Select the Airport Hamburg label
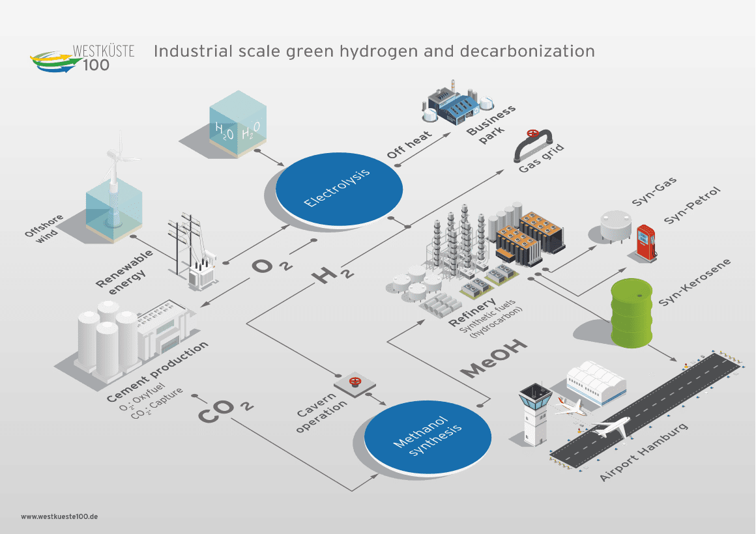756x534 pixels. (x=642, y=453)
